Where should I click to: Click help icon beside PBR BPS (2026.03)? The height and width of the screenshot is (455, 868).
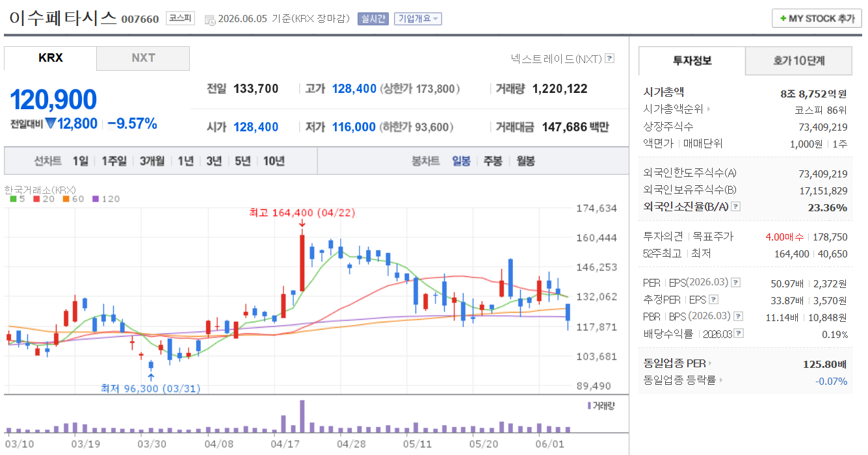739,317
